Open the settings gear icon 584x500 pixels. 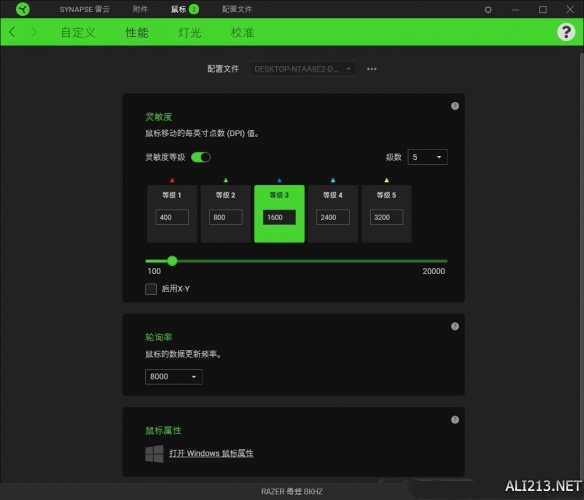click(488, 10)
